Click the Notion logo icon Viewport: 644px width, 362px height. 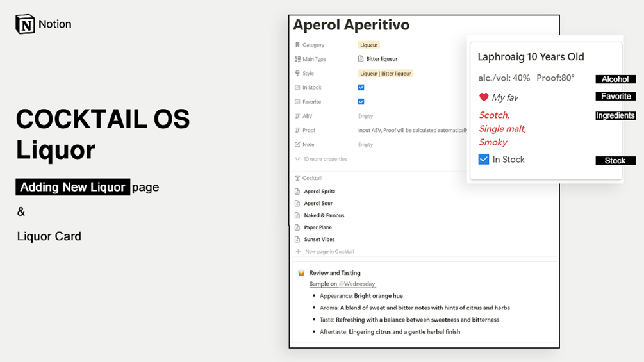[x=25, y=24]
